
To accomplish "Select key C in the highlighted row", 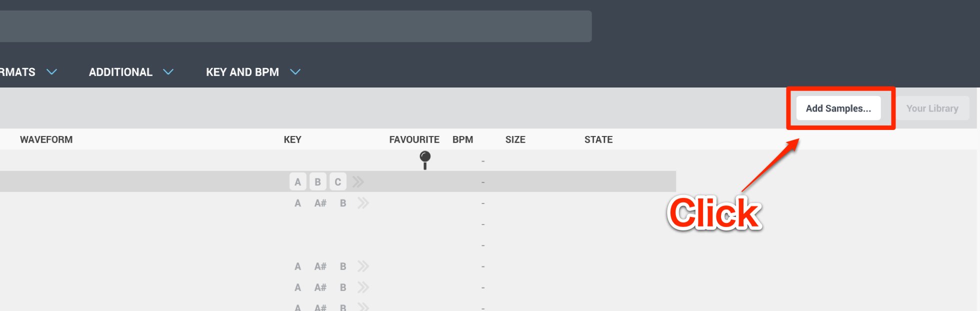I will [337, 181].
